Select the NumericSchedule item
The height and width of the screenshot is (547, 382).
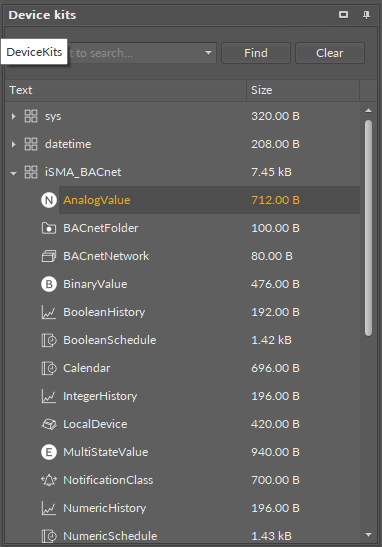tap(110, 536)
